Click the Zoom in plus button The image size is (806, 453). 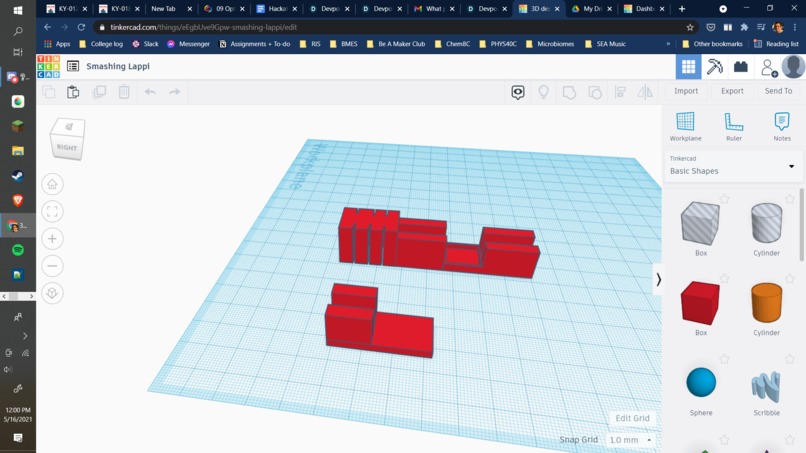click(x=52, y=239)
